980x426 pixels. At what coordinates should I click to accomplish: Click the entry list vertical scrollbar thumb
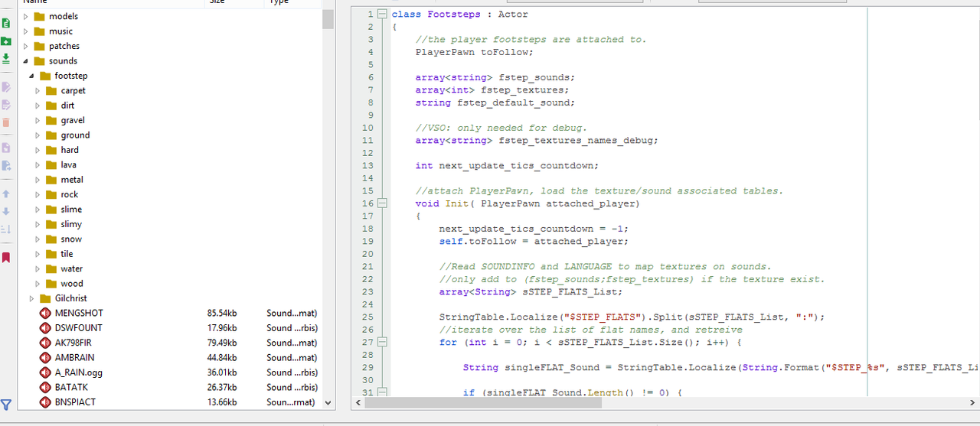328,19
